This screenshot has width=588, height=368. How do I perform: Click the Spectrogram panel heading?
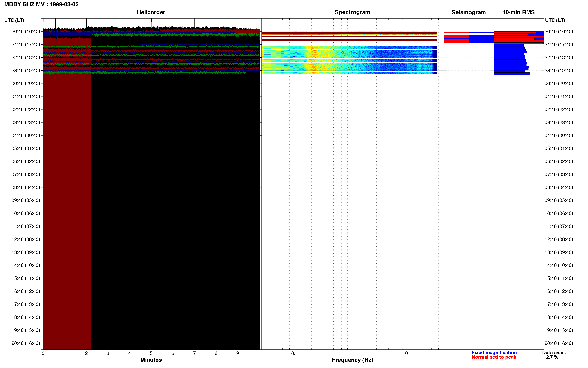pyautogui.click(x=352, y=12)
